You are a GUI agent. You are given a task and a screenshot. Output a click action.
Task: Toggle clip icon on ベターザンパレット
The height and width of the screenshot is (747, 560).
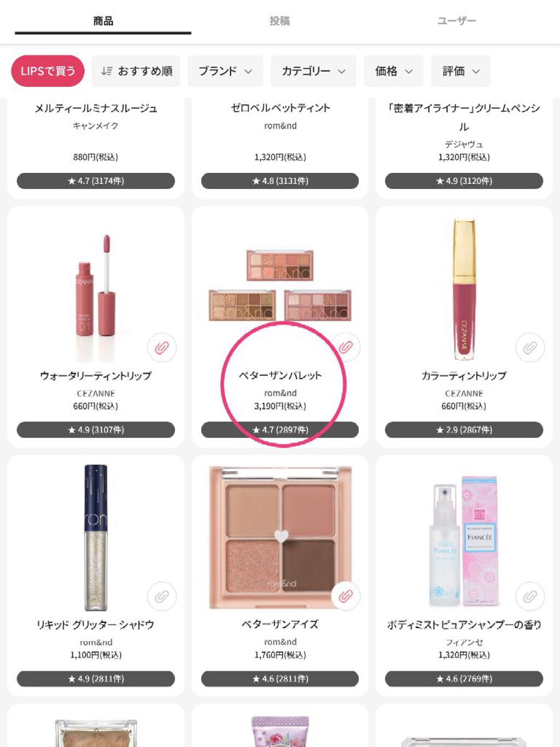(x=346, y=347)
